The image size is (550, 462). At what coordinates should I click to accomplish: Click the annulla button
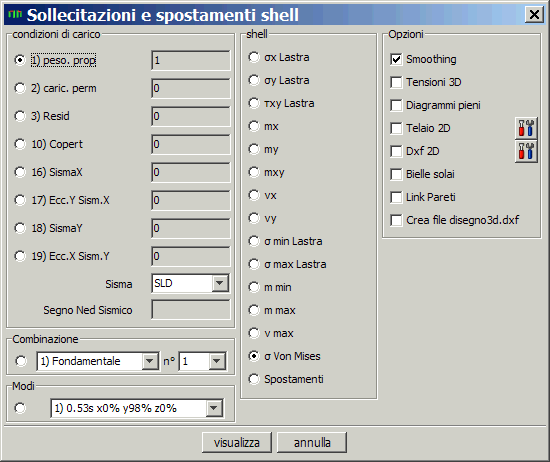click(312, 443)
